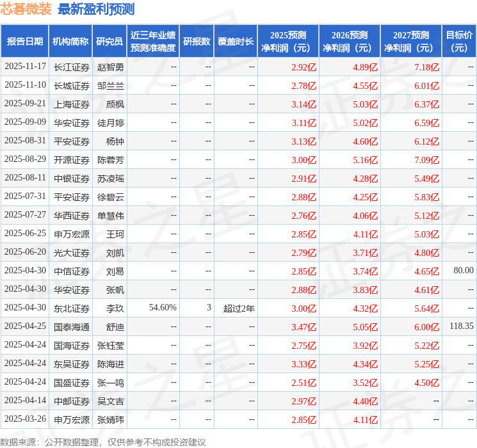Viewport: 477px width, 448px height.
Task: Select the date 2025-06-25
Action: pos(25,233)
